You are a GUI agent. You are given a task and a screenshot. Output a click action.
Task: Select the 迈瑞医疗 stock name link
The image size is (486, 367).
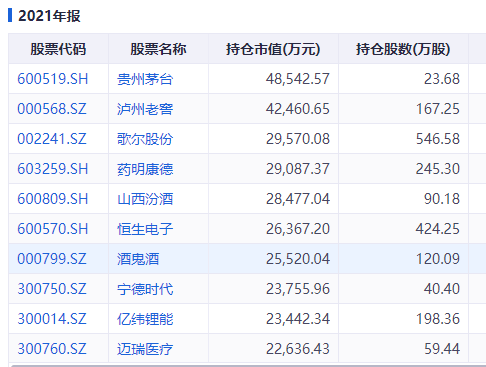(x=145, y=349)
